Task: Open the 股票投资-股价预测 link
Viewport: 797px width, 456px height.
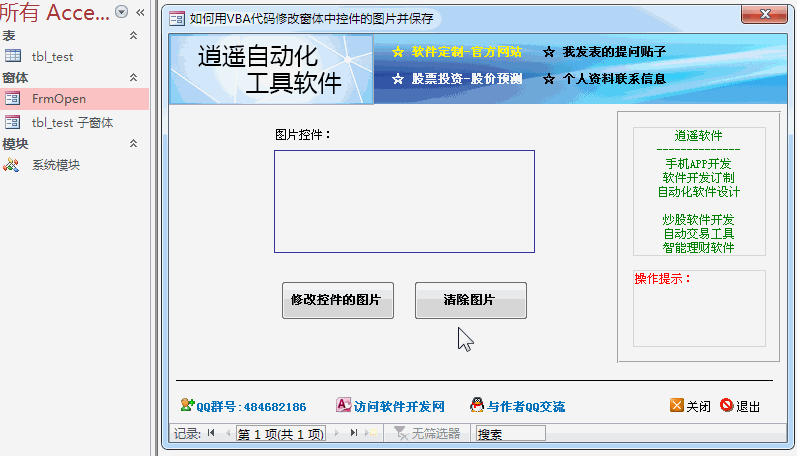Action: (467, 79)
